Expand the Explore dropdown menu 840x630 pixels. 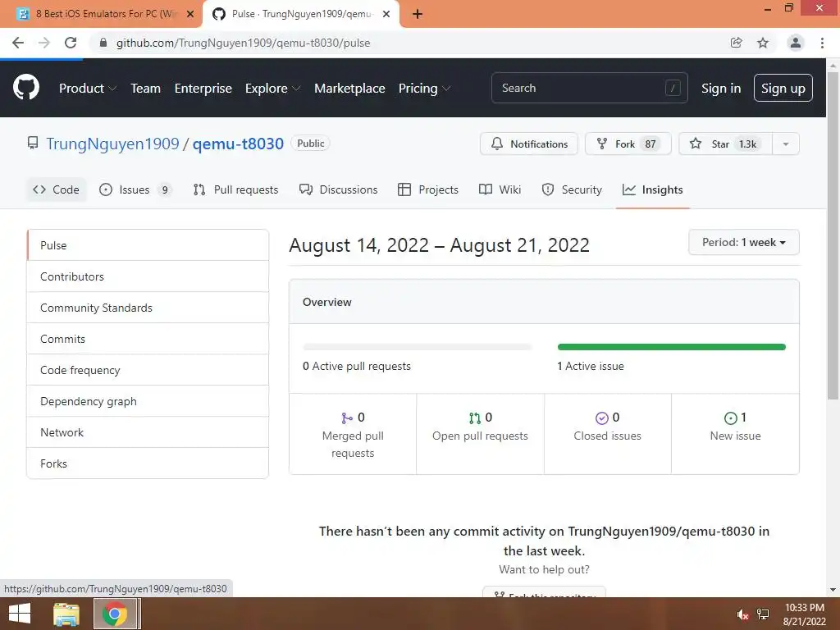click(x=272, y=89)
